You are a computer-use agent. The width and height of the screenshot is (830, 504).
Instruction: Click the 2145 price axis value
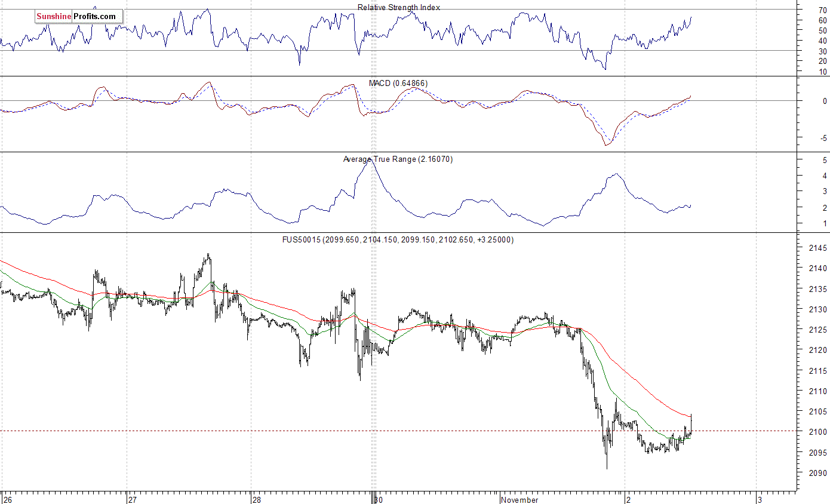pos(817,248)
